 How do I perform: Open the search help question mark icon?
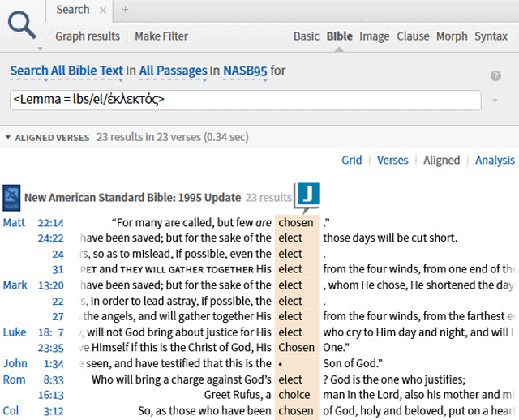pyautogui.click(x=495, y=75)
